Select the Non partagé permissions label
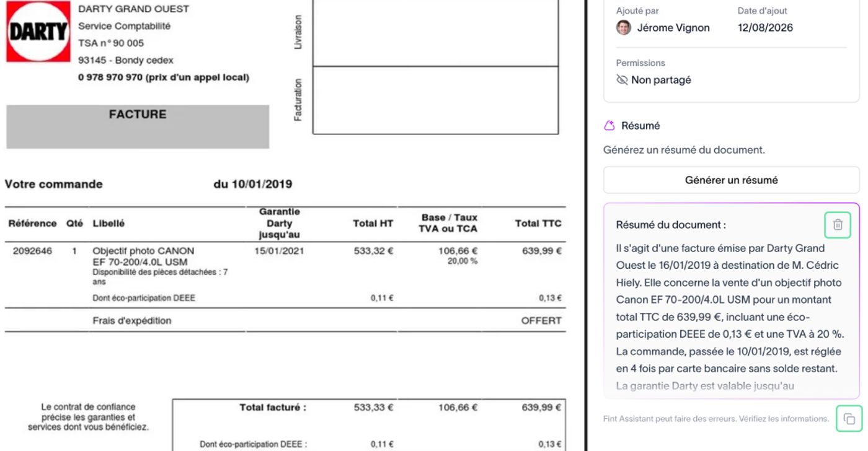The height and width of the screenshot is (451, 868). [x=661, y=80]
